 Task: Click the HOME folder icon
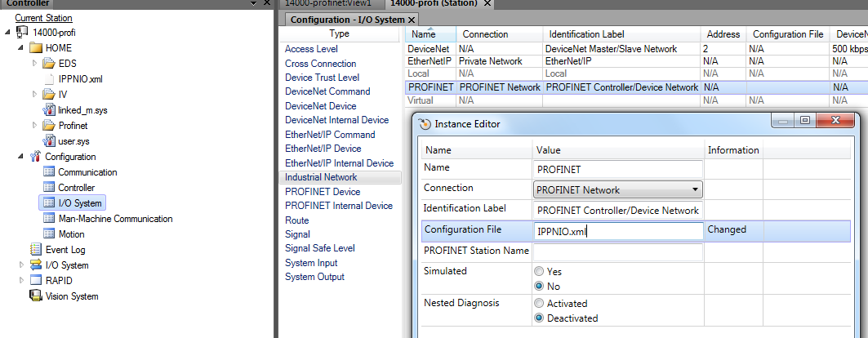[x=35, y=48]
